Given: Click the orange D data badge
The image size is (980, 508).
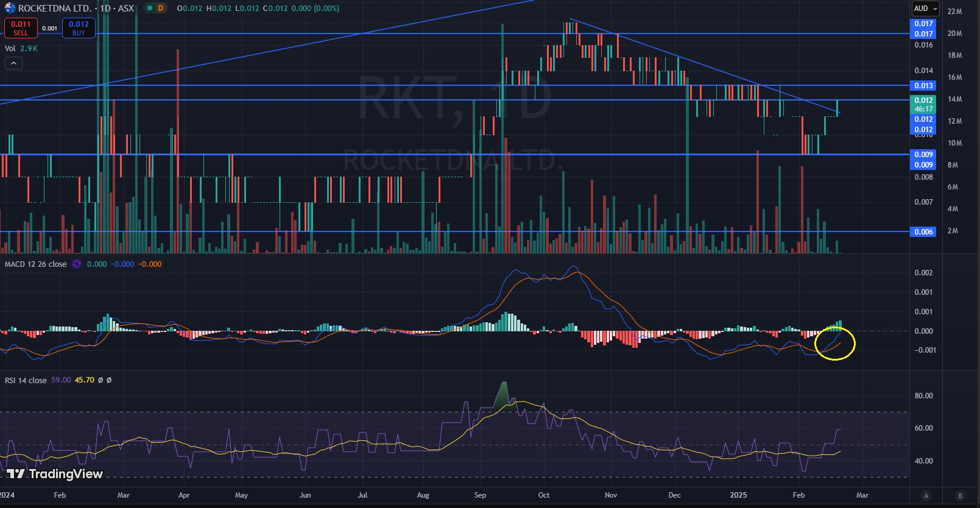Looking at the screenshot, I should tap(161, 9).
